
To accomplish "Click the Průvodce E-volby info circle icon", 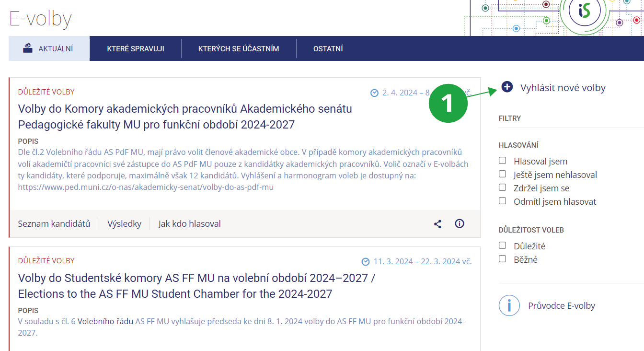I will [509, 305].
